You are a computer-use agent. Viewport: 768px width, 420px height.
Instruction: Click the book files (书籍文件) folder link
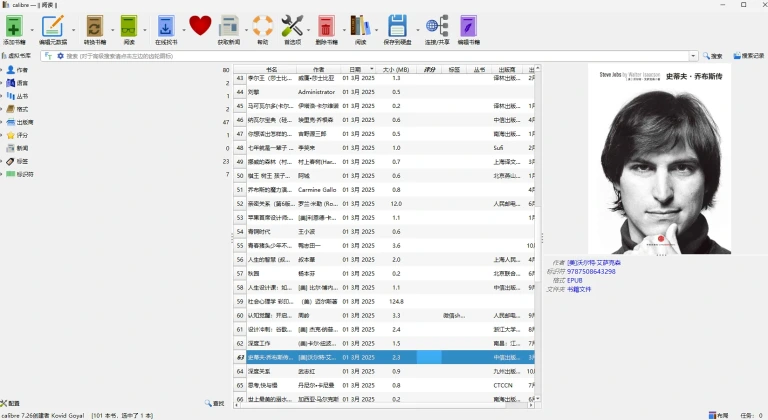(x=579, y=289)
